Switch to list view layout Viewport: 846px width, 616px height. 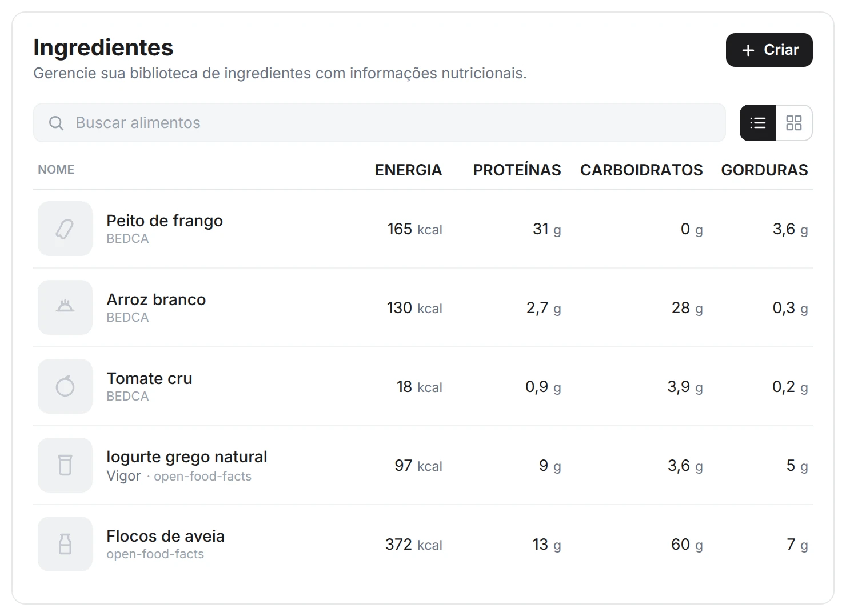pos(758,123)
